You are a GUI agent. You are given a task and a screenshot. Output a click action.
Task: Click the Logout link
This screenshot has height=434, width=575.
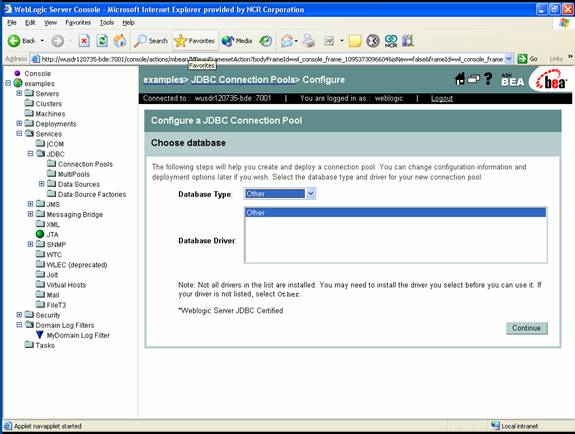click(442, 98)
